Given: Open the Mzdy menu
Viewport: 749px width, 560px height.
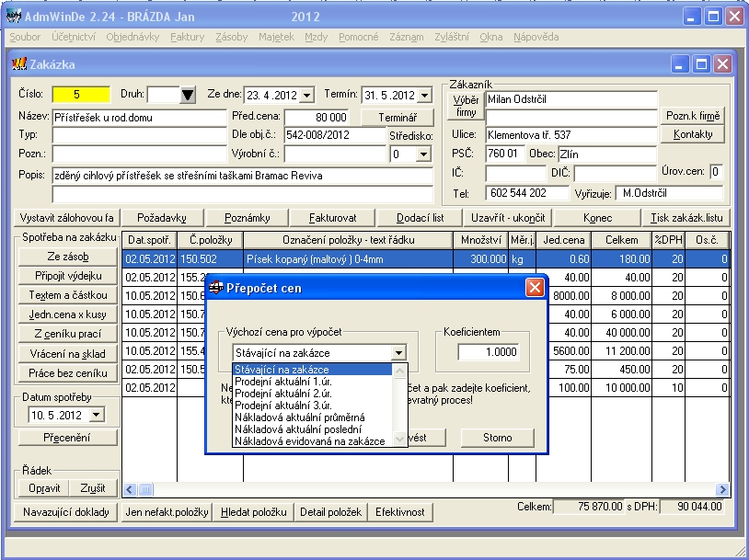Looking at the screenshot, I should pos(317,37).
